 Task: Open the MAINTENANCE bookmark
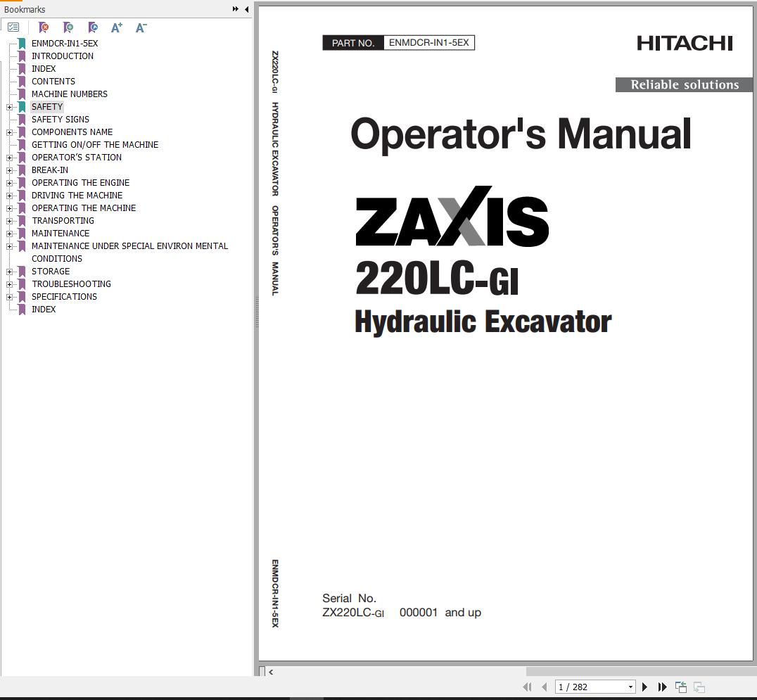coord(61,233)
